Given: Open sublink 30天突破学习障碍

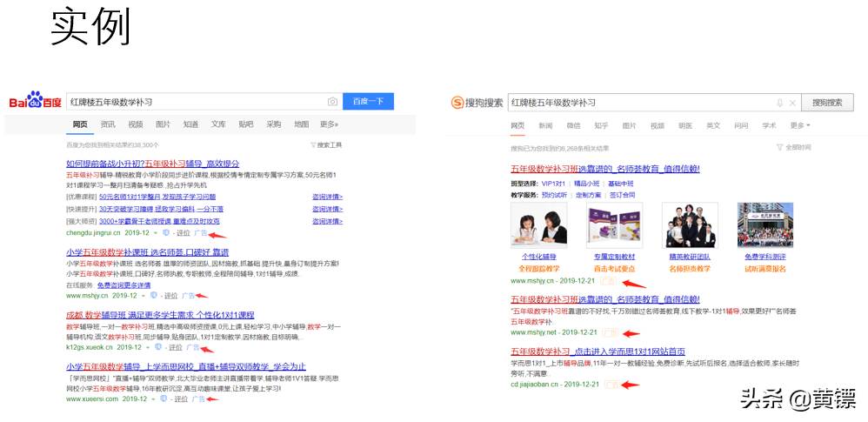Looking at the screenshot, I should click(161, 209).
